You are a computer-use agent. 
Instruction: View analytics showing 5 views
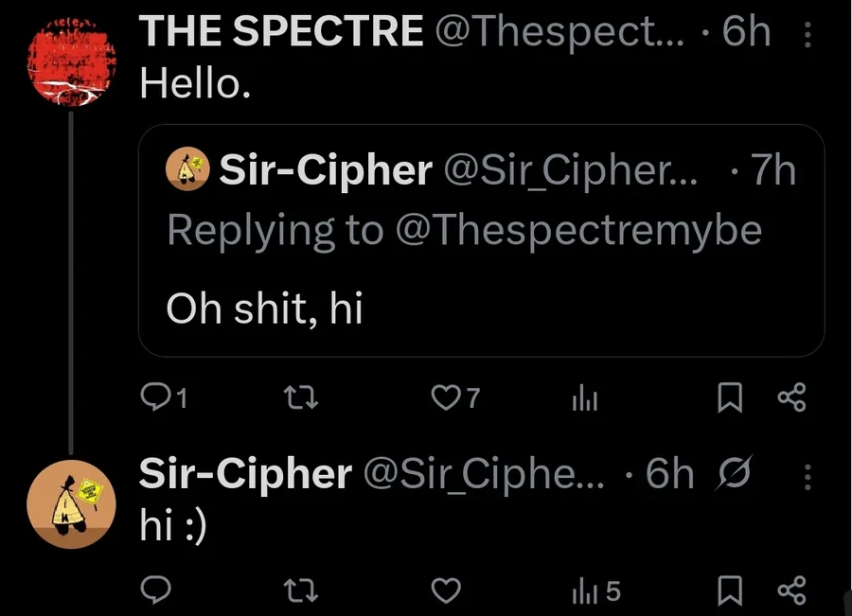(595, 591)
